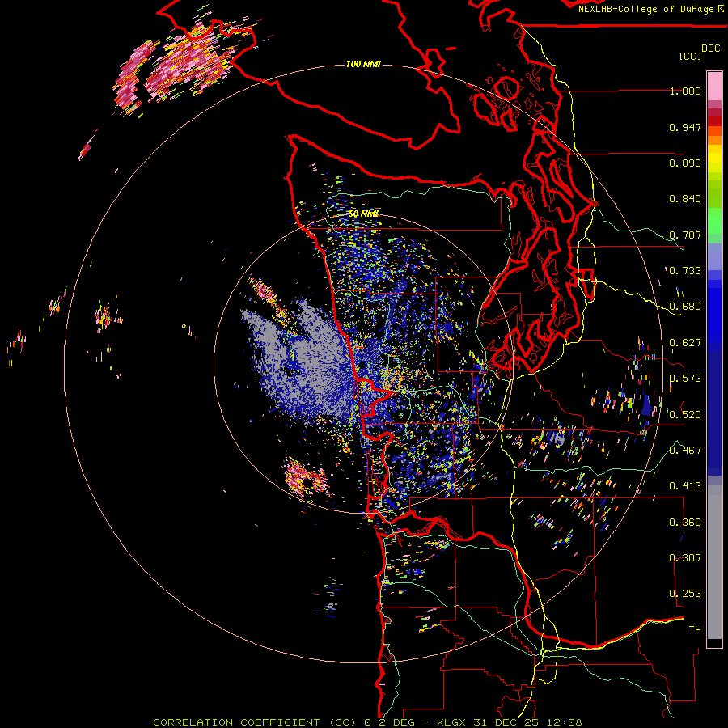
Task: Select the 0.413 color scale label
Action: pyautogui.click(x=685, y=486)
